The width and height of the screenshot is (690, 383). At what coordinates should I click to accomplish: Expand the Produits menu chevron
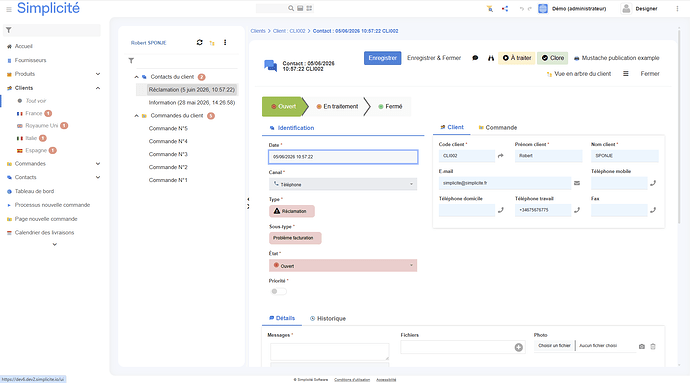(98, 74)
